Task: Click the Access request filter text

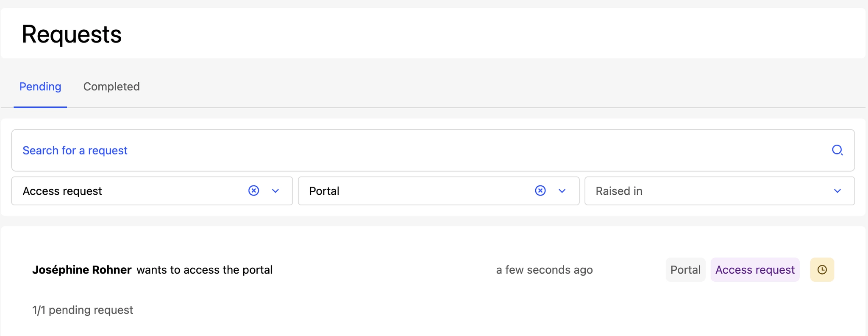Action: point(62,191)
